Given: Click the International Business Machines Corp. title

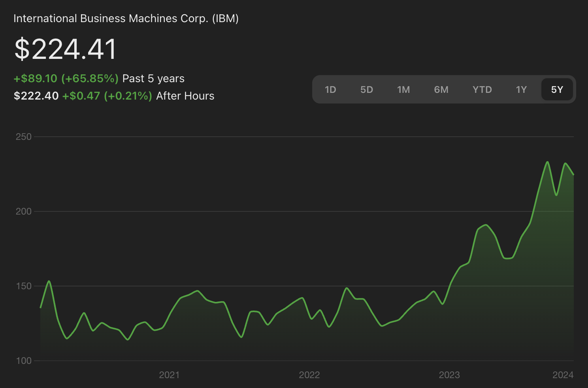Looking at the screenshot, I should click(126, 19).
